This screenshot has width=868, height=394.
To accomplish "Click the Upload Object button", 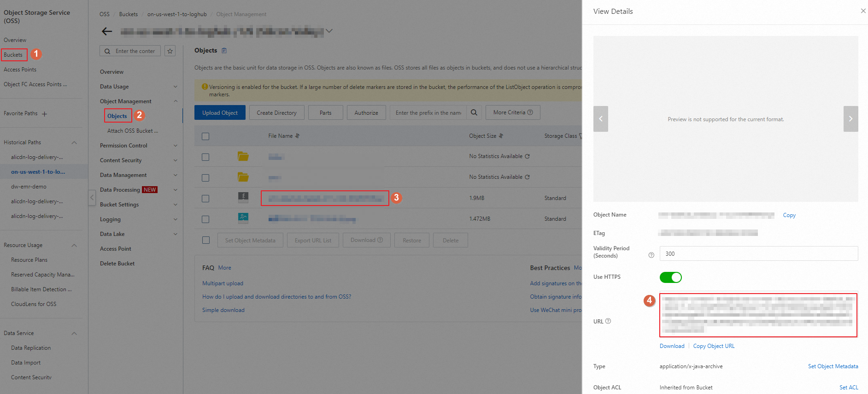I will (220, 112).
